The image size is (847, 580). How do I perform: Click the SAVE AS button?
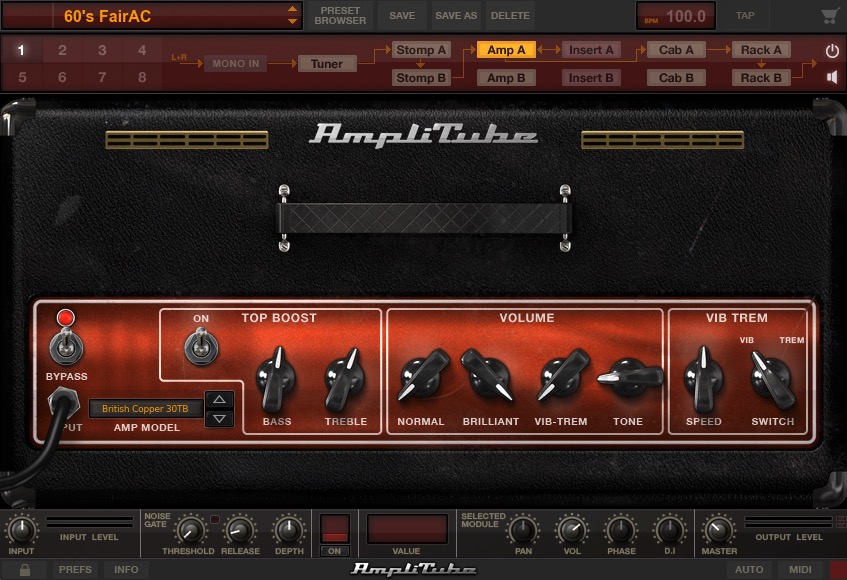[x=456, y=16]
